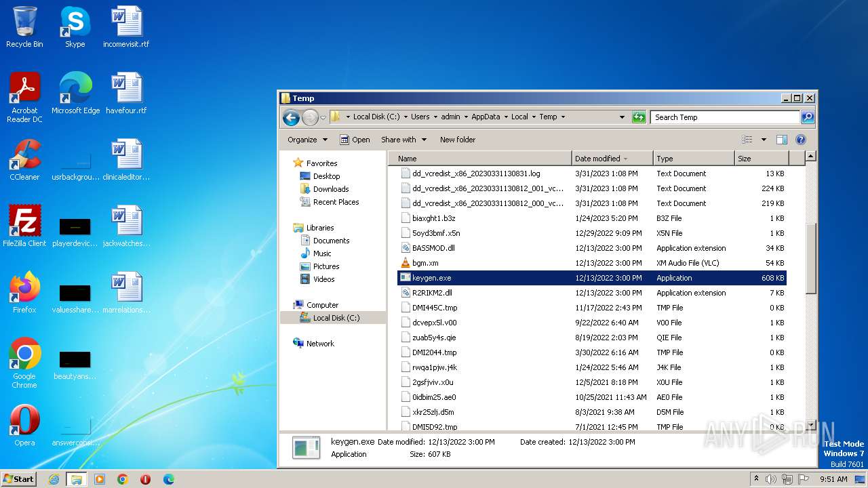Click the taskbar clock showing 9:51 AM
This screenshot has width=868, height=488.
[x=833, y=479]
